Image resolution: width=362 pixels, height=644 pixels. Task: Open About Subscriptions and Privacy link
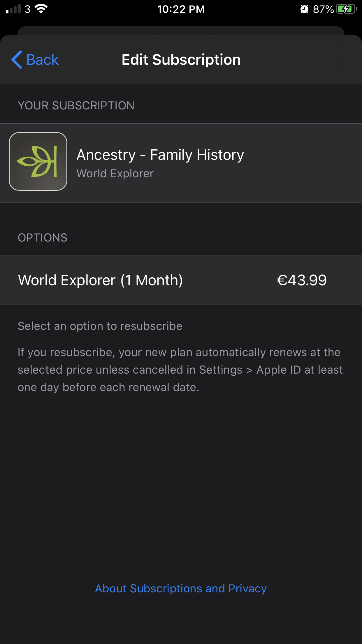tap(181, 589)
